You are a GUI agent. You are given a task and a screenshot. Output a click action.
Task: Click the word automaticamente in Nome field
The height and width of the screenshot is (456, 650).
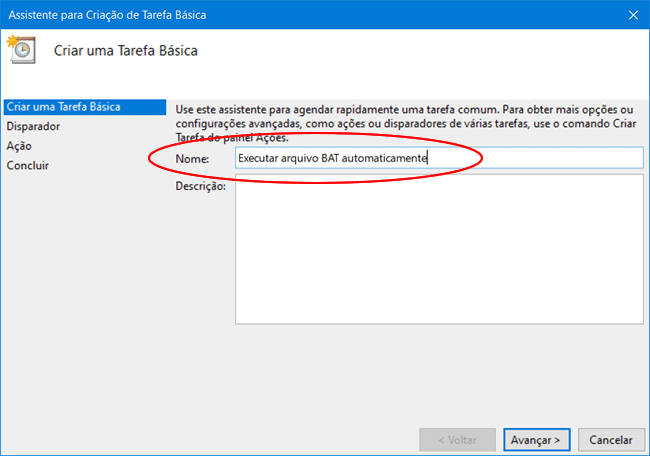(x=385, y=158)
